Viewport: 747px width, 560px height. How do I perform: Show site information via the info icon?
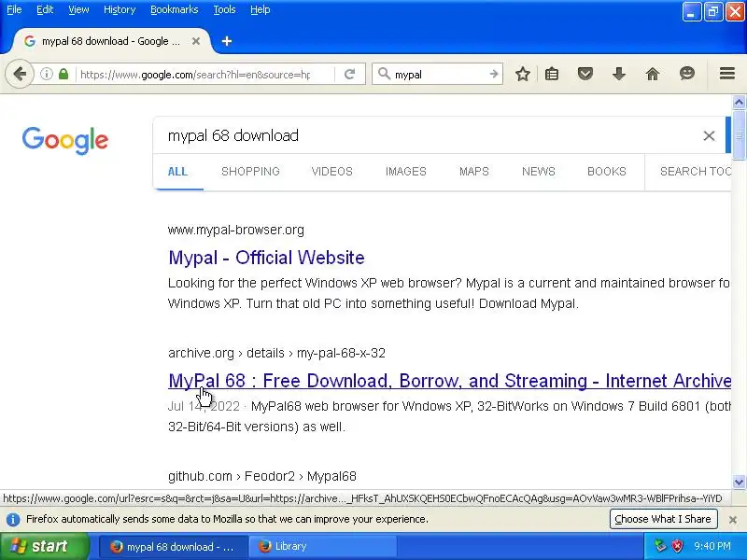coord(46,74)
